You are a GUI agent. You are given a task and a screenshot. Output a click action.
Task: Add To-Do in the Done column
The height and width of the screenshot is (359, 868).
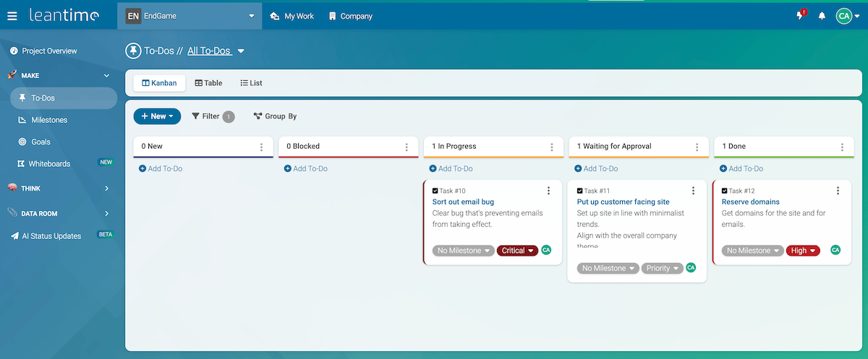(741, 168)
